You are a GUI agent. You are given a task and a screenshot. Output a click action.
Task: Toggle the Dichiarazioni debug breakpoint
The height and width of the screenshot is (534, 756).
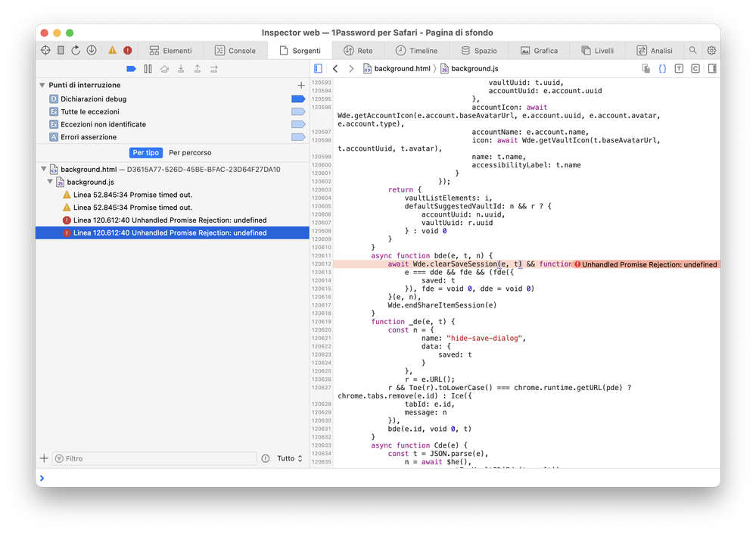[x=297, y=99]
